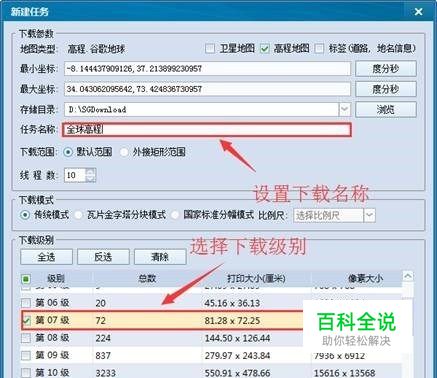Click the 线程数 spinner arrows
The width and height of the screenshot is (437, 378).
[x=90, y=175]
